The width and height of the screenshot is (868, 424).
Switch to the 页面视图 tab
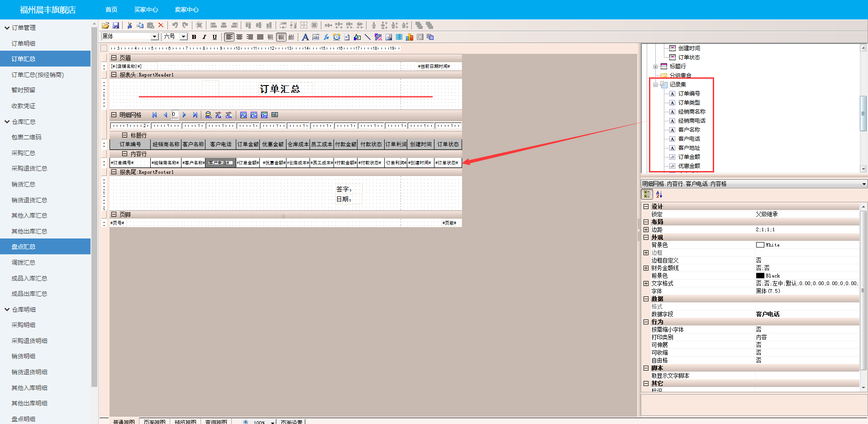coord(154,422)
